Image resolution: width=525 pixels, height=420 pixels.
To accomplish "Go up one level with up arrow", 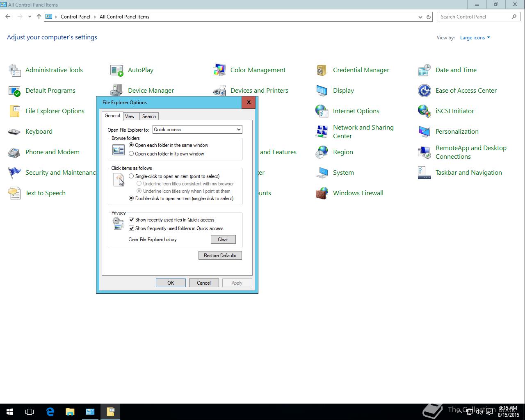I will pos(39,17).
